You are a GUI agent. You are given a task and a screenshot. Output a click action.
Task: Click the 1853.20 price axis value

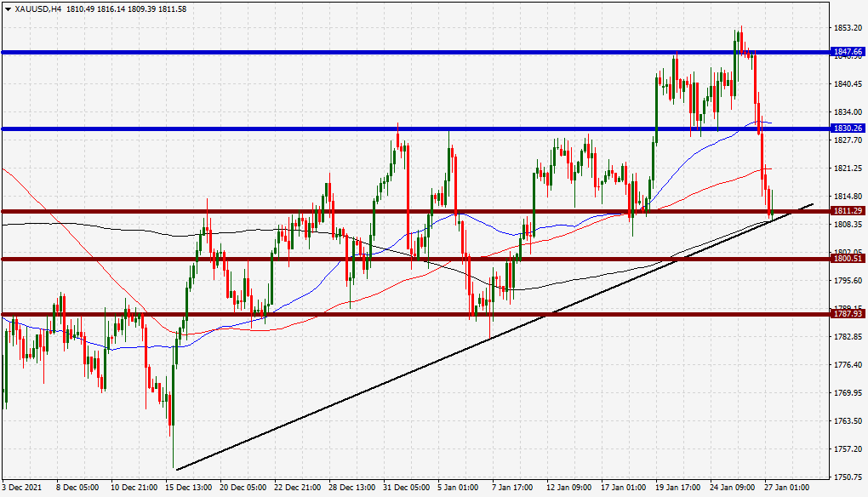point(848,28)
